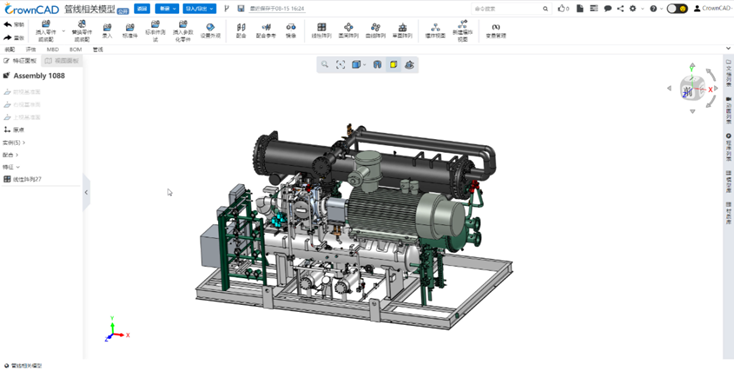Click the linear pattern (线性阵列) toolbar icon
Screen dimensions: 734x371
click(x=321, y=30)
